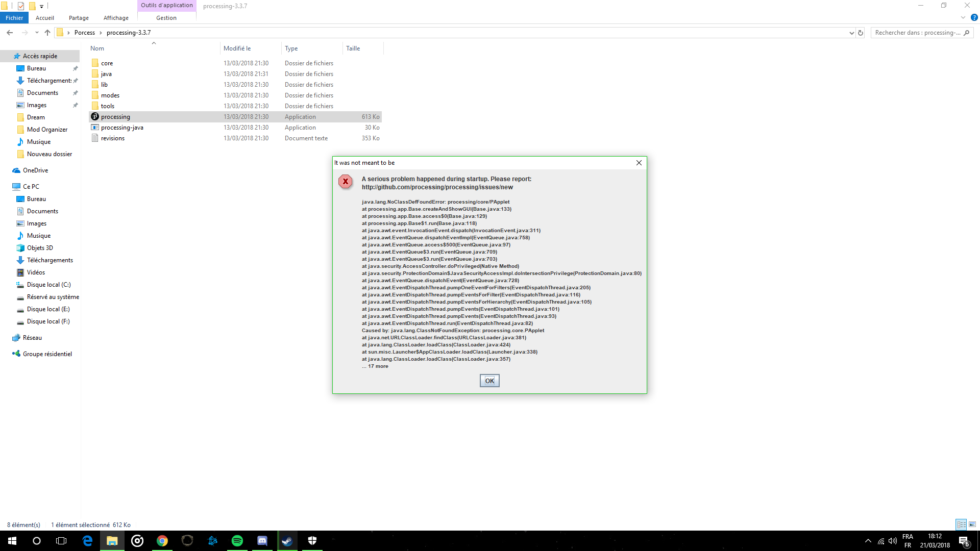Open Steam from the taskbar
980x551 pixels.
287,540
